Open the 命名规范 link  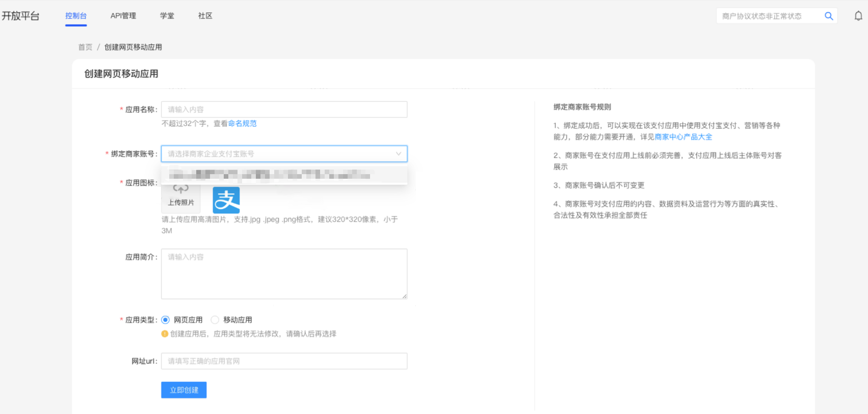(x=242, y=124)
